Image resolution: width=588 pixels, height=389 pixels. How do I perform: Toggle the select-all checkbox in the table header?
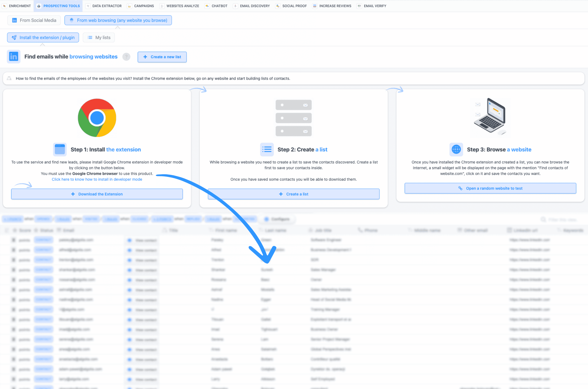click(7, 230)
